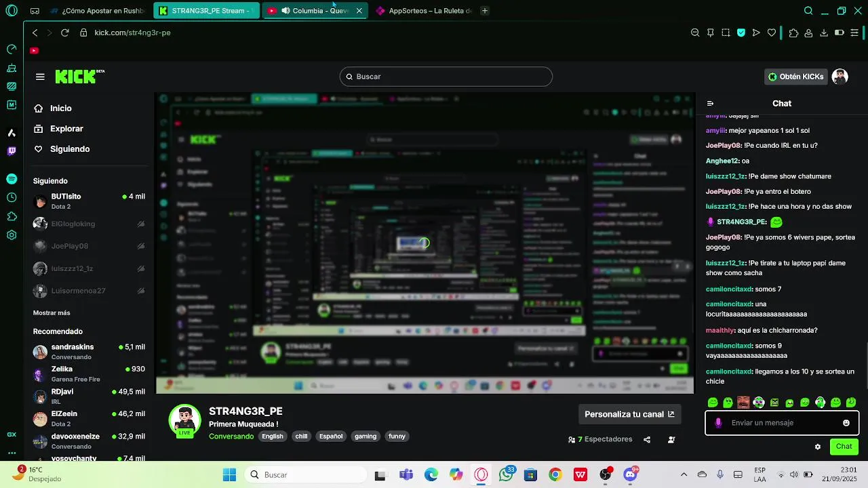Go back to previous page
868x488 pixels.
point(35,33)
